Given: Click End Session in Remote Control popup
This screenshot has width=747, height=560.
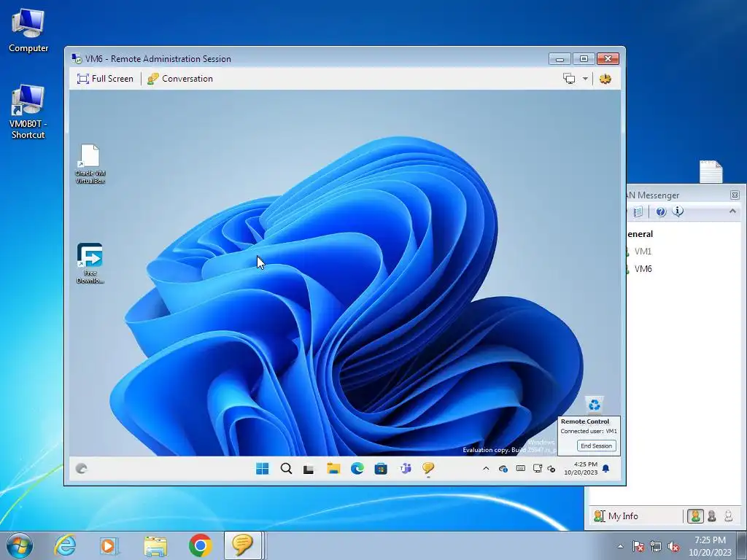Looking at the screenshot, I should click(x=596, y=446).
